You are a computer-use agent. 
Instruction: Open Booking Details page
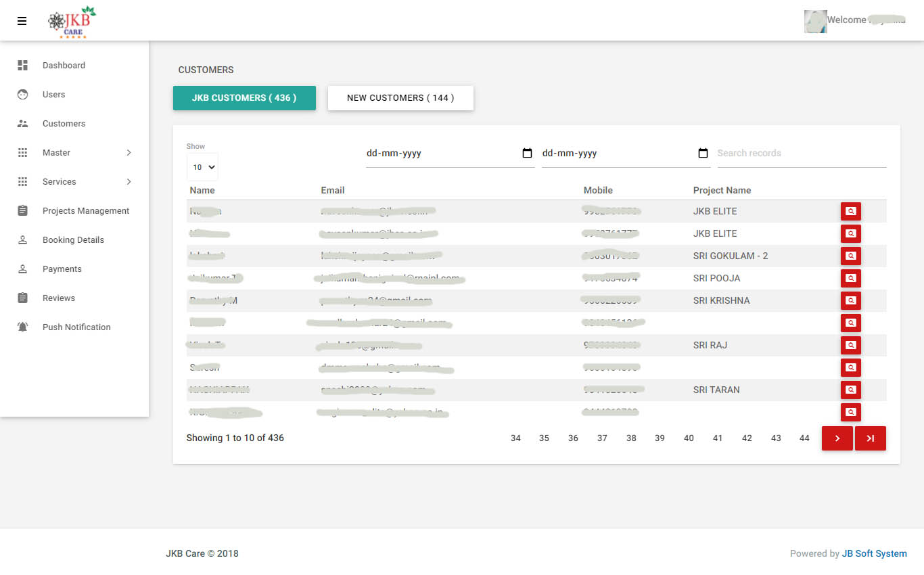[74, 240]
